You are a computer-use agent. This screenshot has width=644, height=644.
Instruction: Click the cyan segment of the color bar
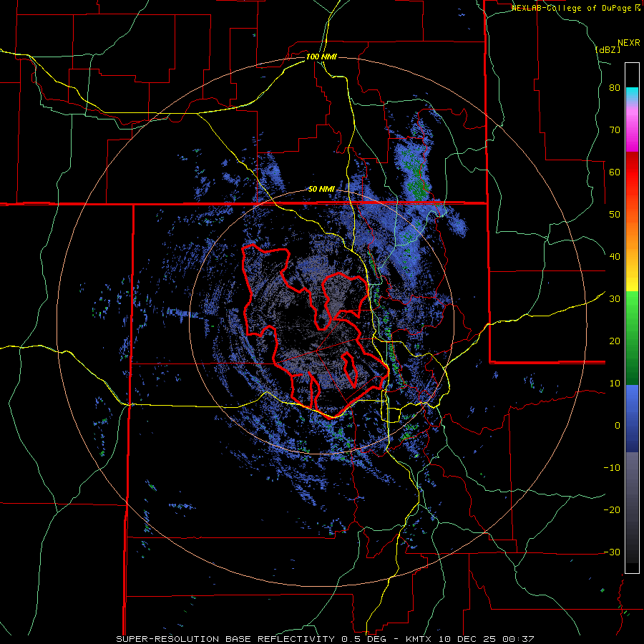click(x=632, y=94)
